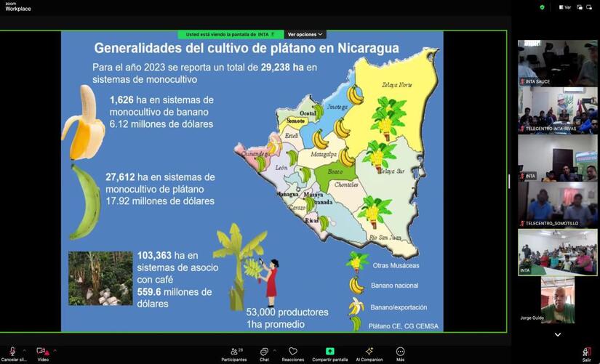
Task: Click the green encryption shield icon
Action: pos(542,7)
